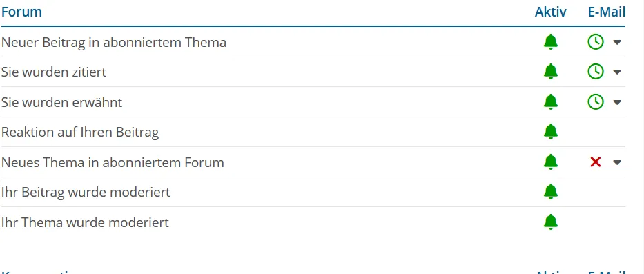The image size is (644, 274).
Task: Toggle bell for Sie wurden erwähnt
Action: [x=550, y=102]
